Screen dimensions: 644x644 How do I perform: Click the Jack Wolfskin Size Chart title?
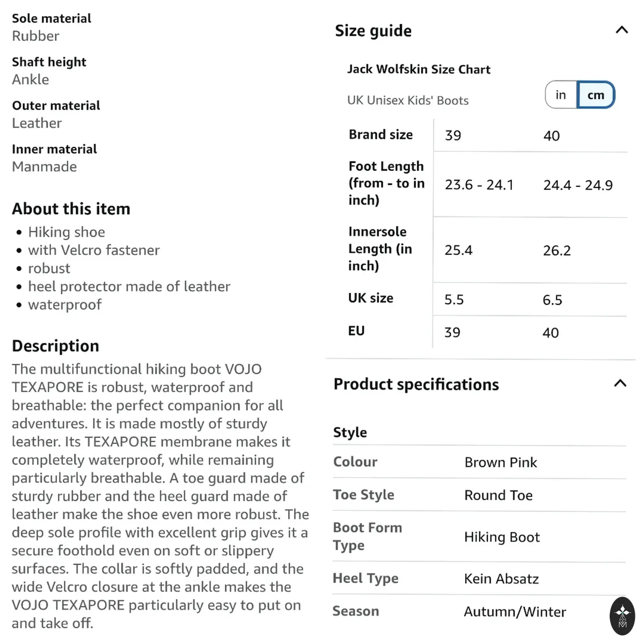point(419,69)
